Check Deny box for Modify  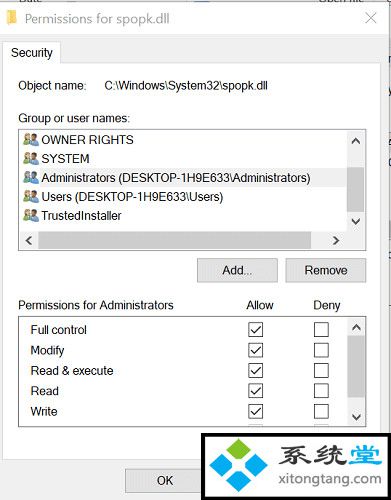(321, 350)
